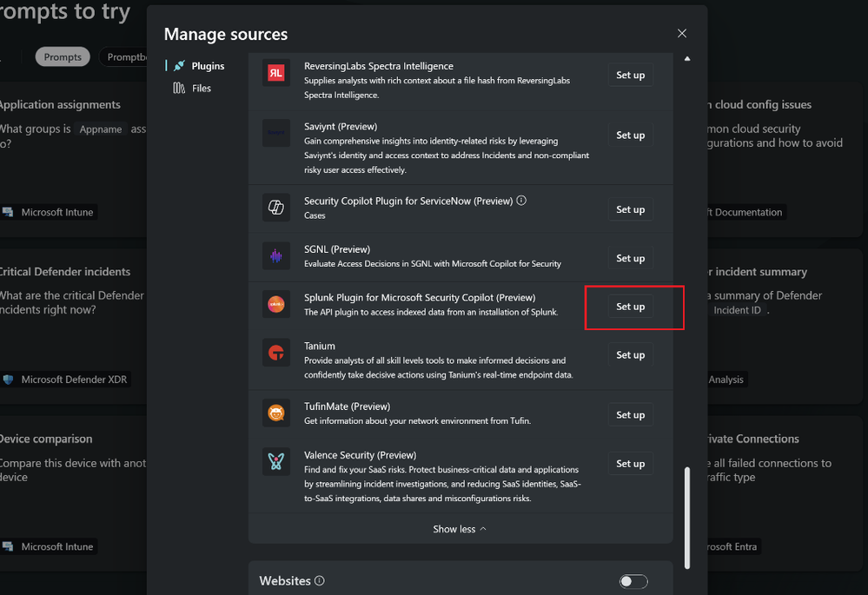Click the 'TufinMate (Preview)' plugin name
Viewport: 868px width, 595px height.
point(347,407)
